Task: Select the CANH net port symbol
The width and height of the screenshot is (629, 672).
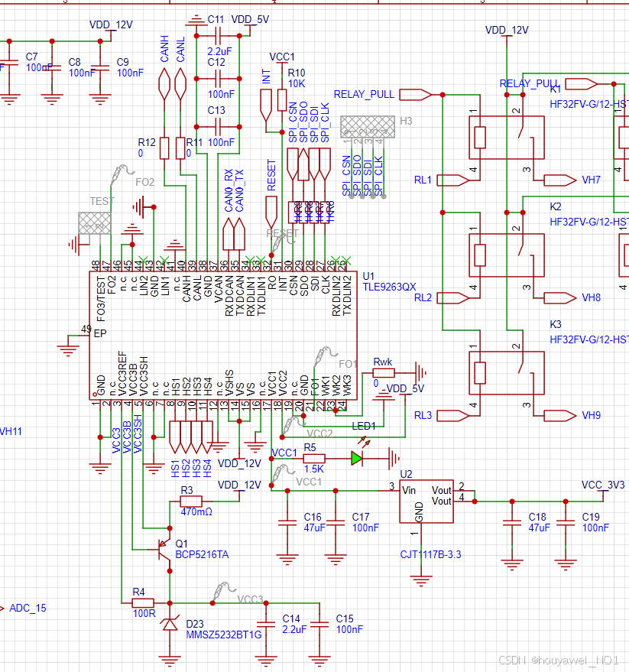Action: (x=164, y=84)
